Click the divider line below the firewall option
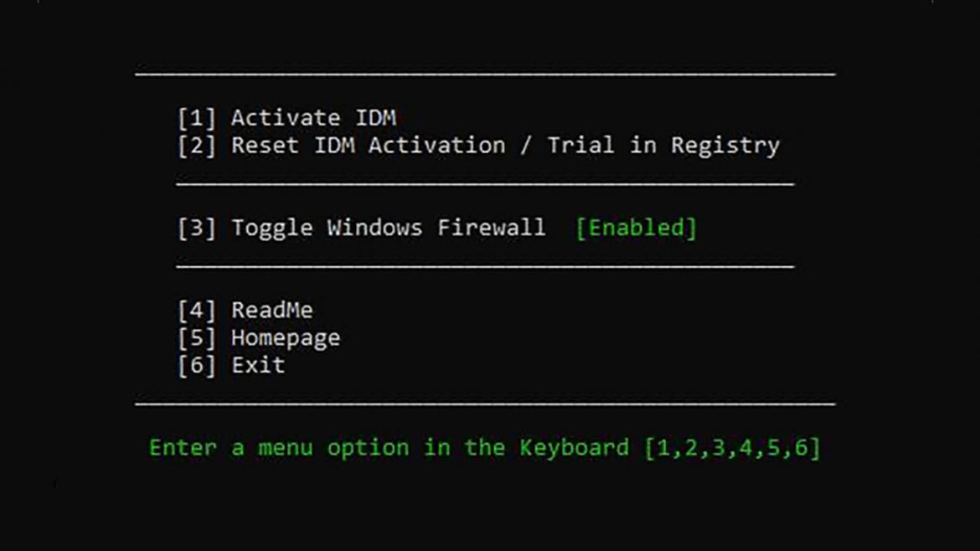This screenshot has height=551, width=980. tap(485, 267)
